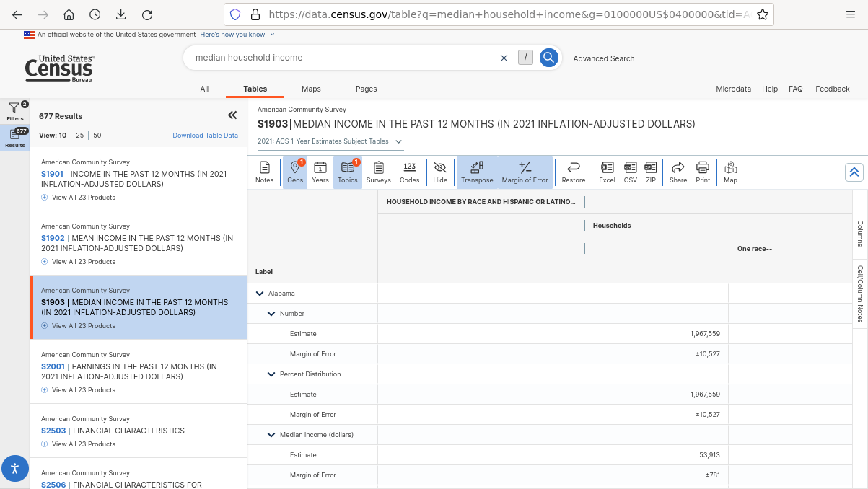Screen dimensions: 868x489
Task: Toggle the Margin of Error display
Action: click(x=525, y=172)
